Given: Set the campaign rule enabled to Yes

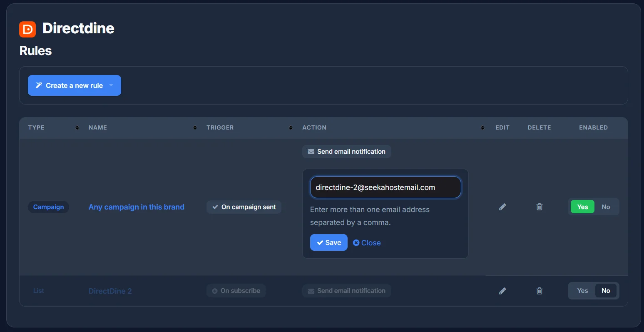Looking at the screenshot, I should pyautogui.click(x=582, y=207).
